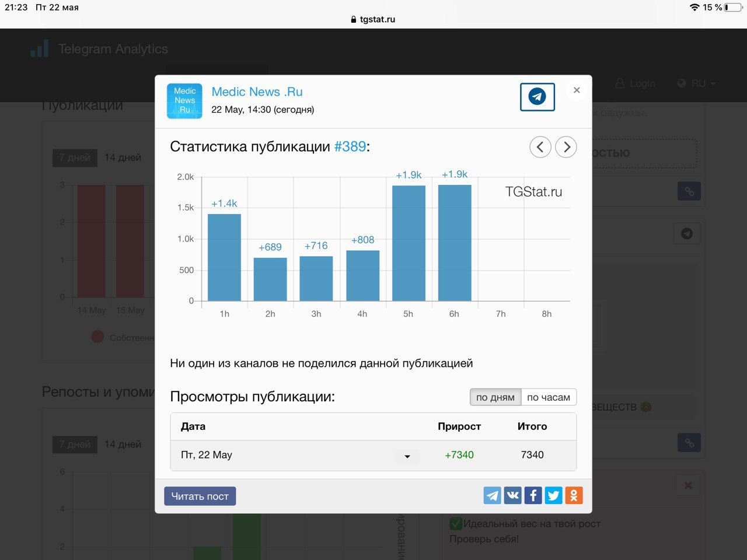Click the 22 May, 14:30 (сегодня) date text

(263, 110)
